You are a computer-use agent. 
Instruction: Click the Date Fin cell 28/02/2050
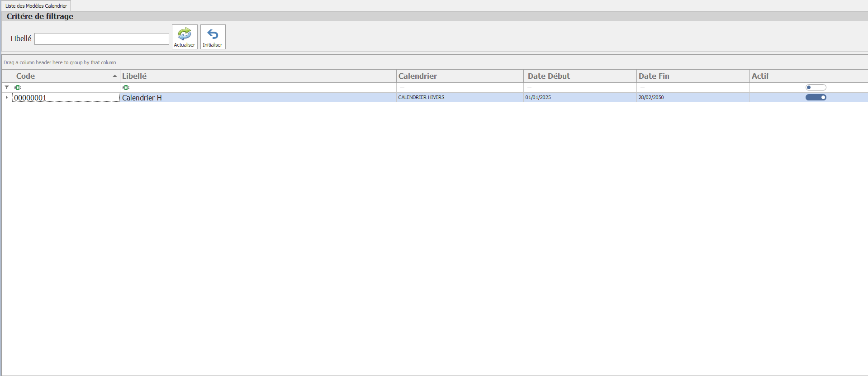pos(651,97)
